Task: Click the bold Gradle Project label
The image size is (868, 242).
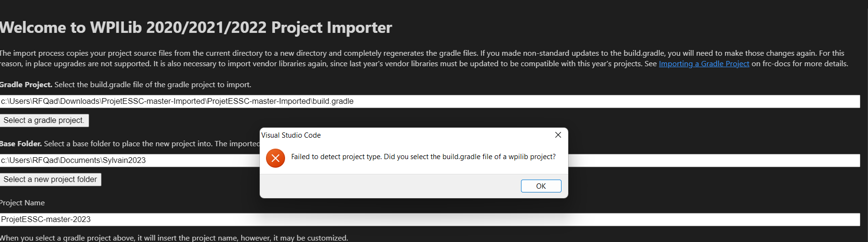Action: click(x=26, y=84)
